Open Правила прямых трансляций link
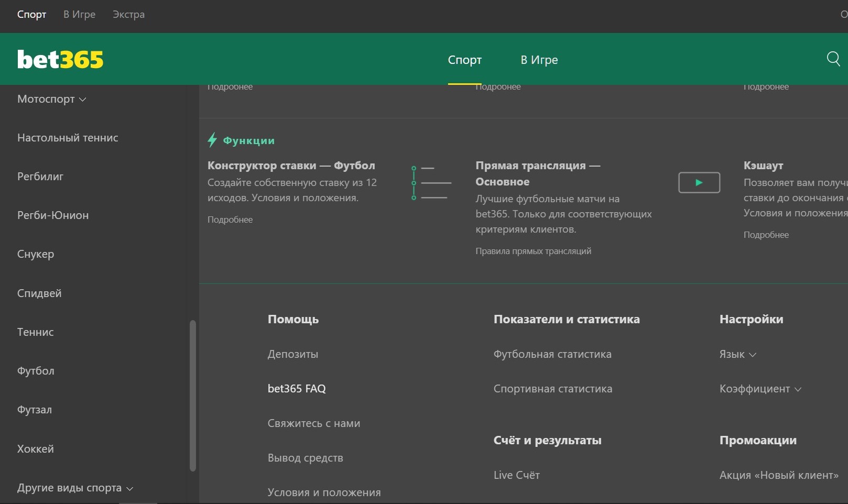This screenshot has height=504, width=848. click(534, 251)
